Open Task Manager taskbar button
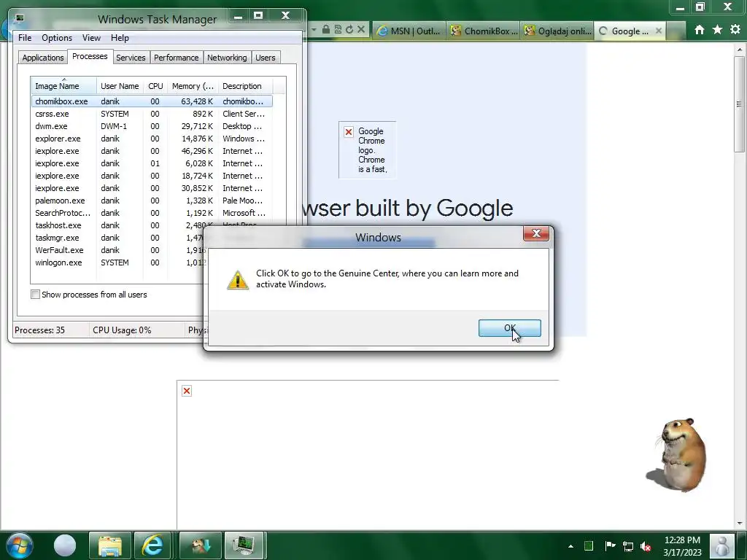 (x=244, y=545)
